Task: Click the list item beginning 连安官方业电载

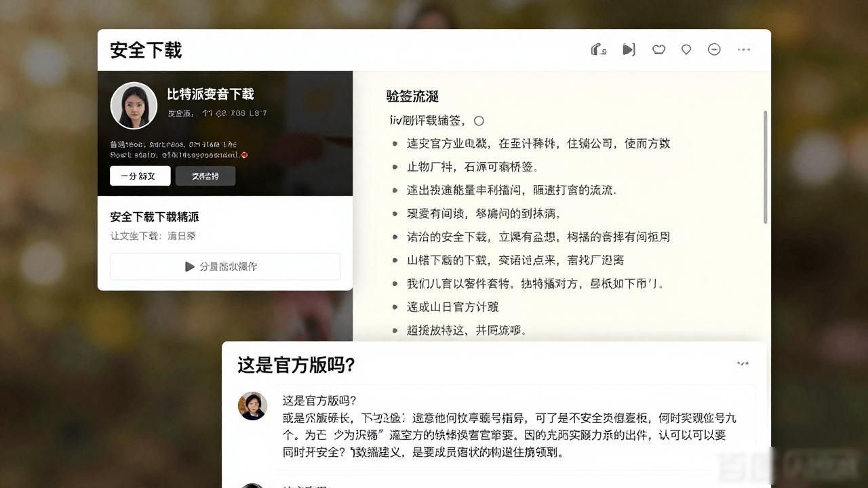Action: click(x=538, y=143)
